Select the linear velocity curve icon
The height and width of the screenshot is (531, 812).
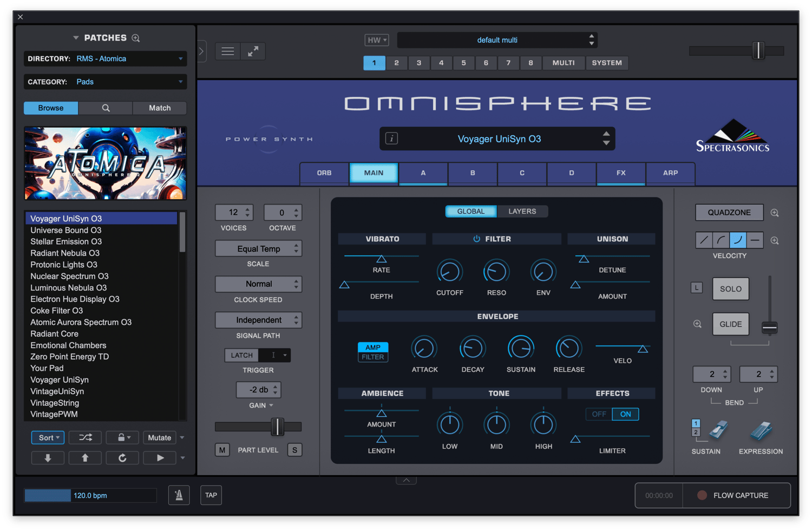coord(704,240)
